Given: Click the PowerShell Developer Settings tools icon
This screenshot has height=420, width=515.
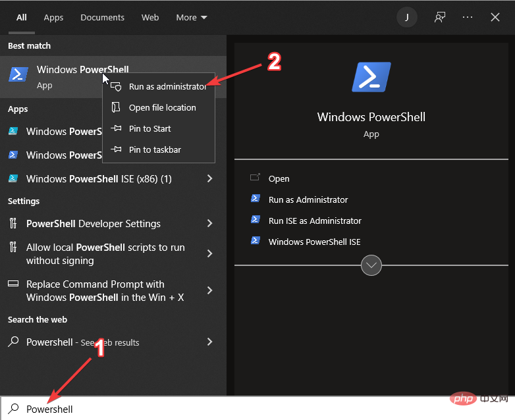Looking at the screenshot, I should tap(13, 223).
